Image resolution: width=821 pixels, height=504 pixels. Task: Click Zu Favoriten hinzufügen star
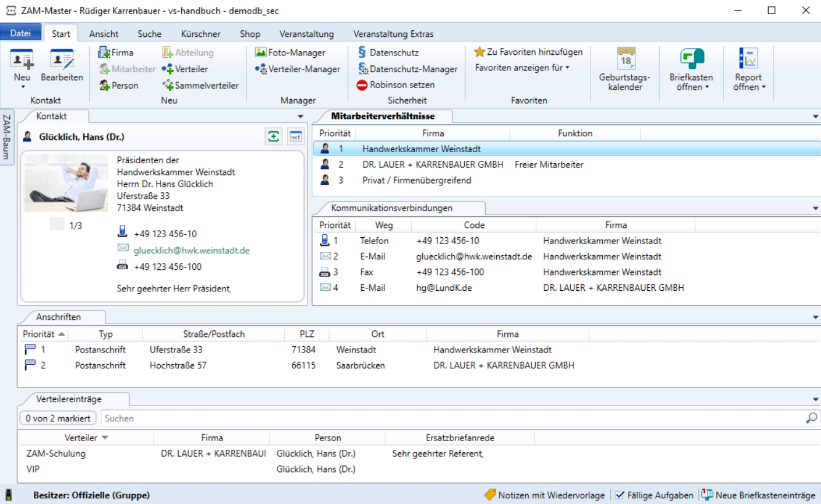[x=480, y=52]
